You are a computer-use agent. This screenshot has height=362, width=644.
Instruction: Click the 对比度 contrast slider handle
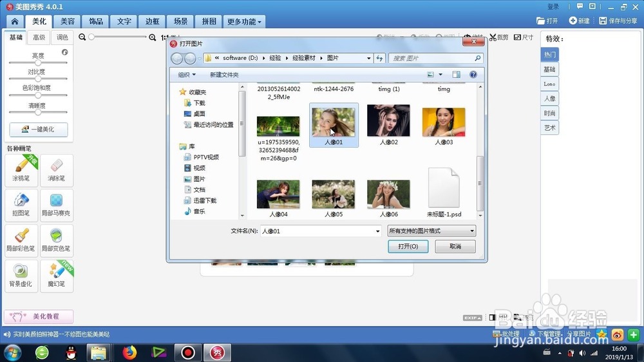pos(38,79)
